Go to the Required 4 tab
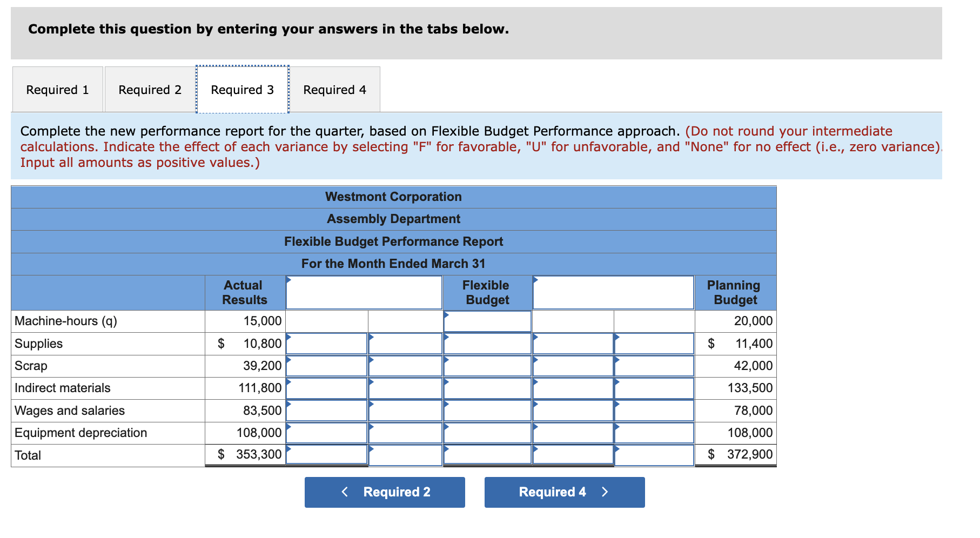 point(335,90)
